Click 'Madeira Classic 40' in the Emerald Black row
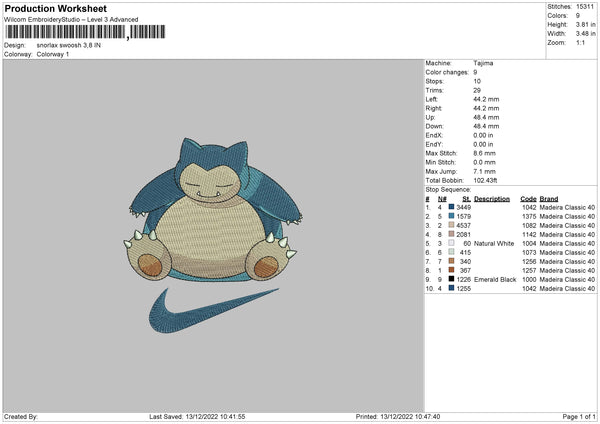This screenshot has width=600, height=424. tap(567, 279)
